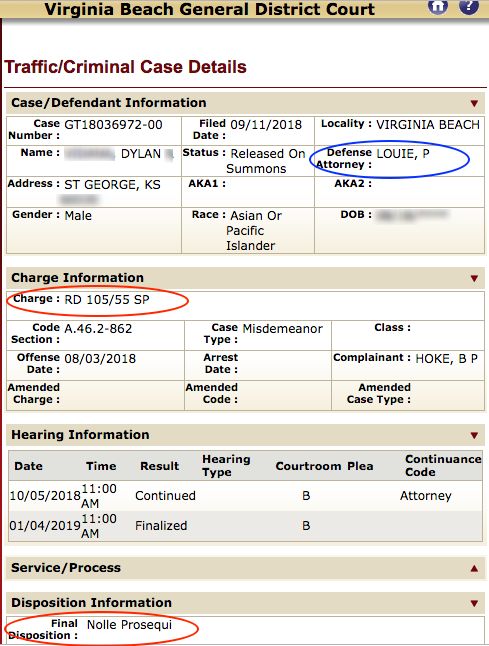Select the Nolle Prosequi disposition text

coord(129,625)
